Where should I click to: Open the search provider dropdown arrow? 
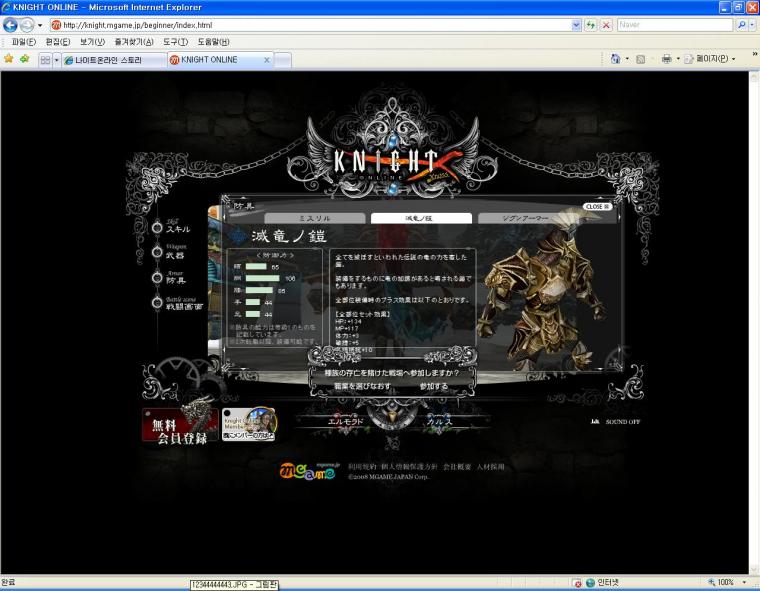[x=753, y=25]
